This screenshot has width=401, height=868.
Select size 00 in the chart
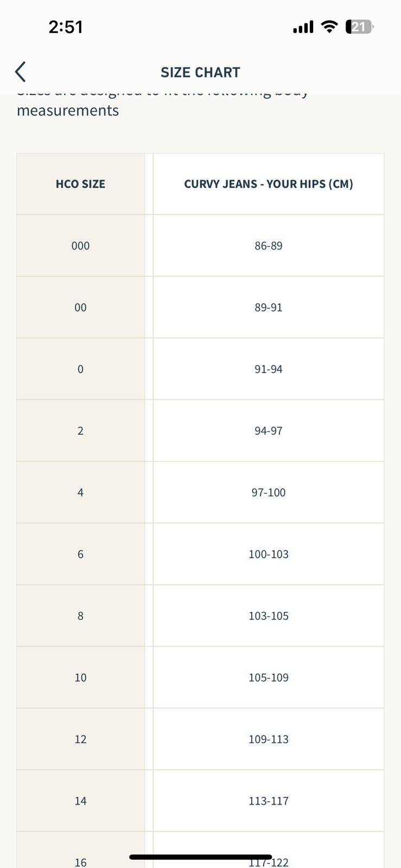(80, 308)
